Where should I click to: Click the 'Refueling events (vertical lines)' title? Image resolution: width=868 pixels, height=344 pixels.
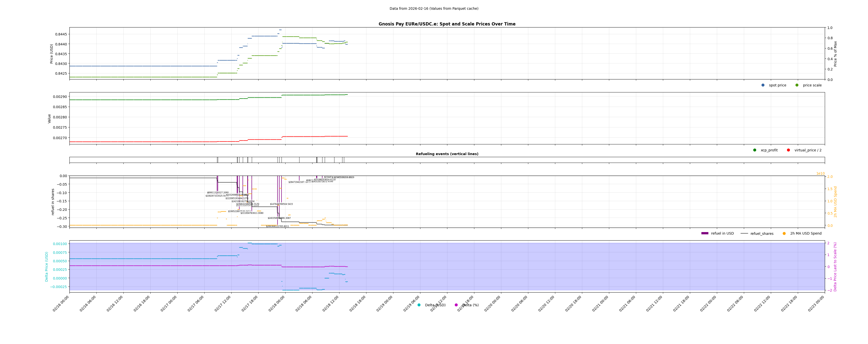[x=447, y=154]
